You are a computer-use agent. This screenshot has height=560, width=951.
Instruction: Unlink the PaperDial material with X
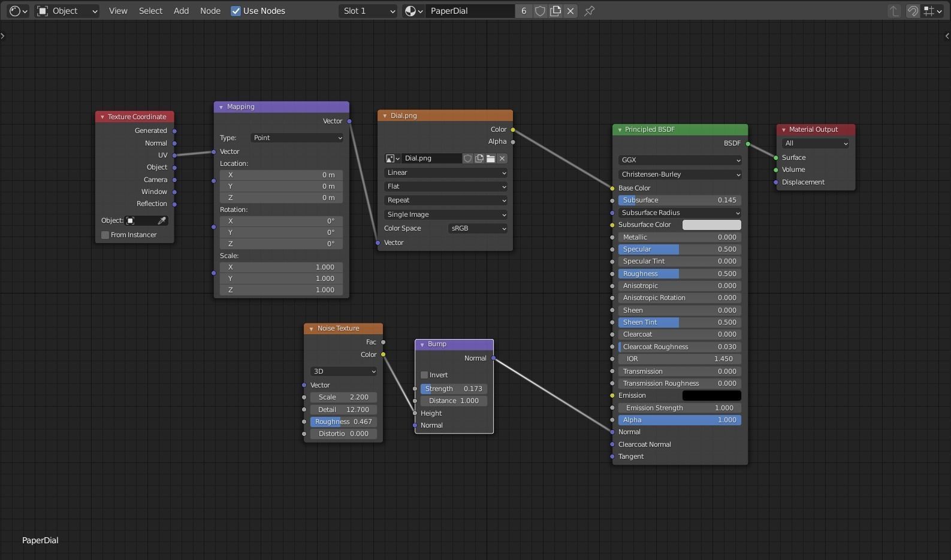(570, 11)
